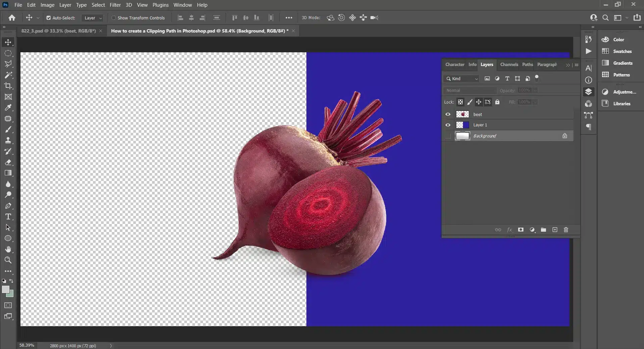
Task: Toggle lock image pixels brush icon
Action: [x=469, y=102]
